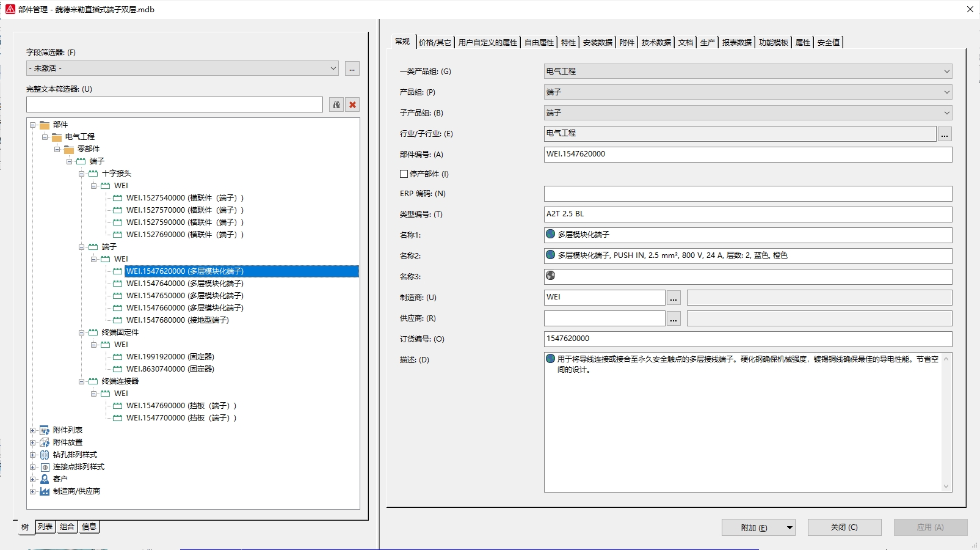
Task: Click the 部件编号 input field
Action: pos(747,155)
